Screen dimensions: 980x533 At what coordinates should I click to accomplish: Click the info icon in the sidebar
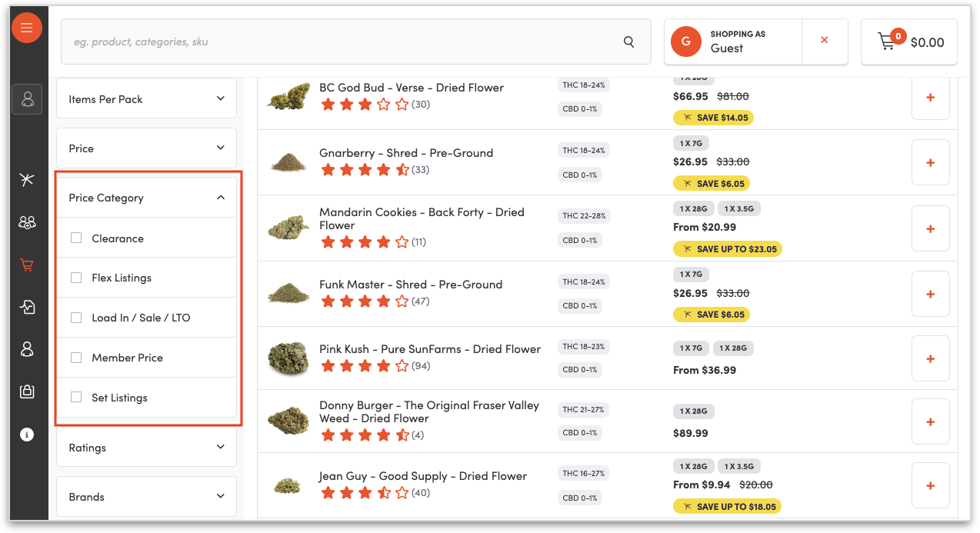[27, 435]
